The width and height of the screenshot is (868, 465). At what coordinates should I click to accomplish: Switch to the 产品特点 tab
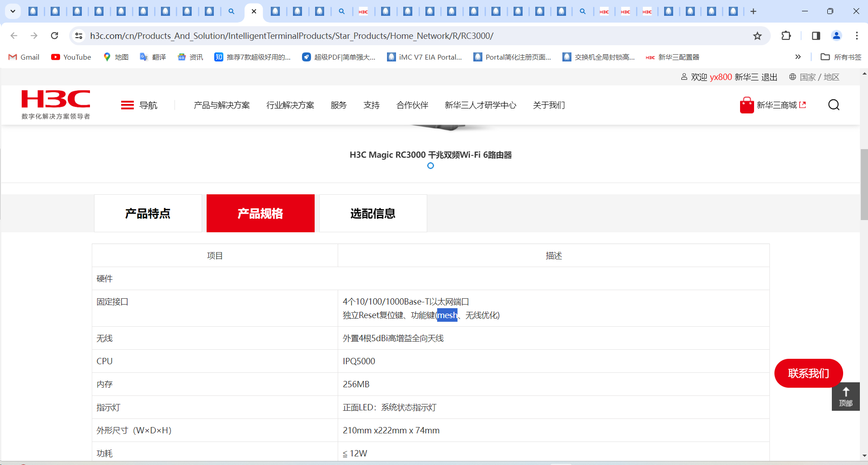click(x=148, y=213)
